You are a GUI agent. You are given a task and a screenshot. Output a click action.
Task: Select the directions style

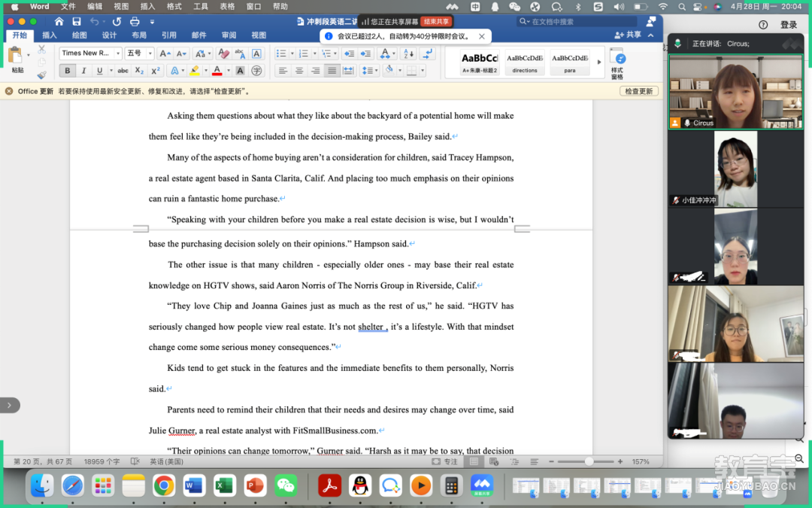point(525,62)
